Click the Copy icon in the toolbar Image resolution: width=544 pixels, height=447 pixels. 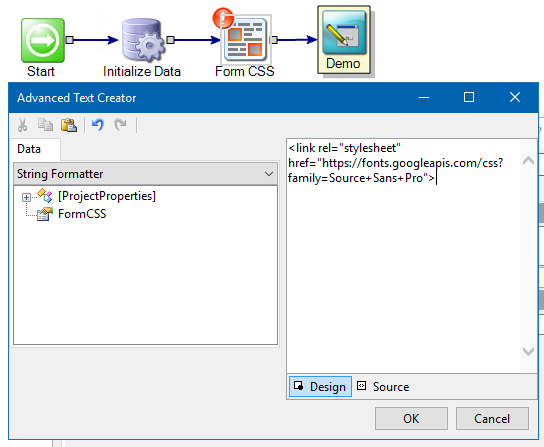(45, 125)
